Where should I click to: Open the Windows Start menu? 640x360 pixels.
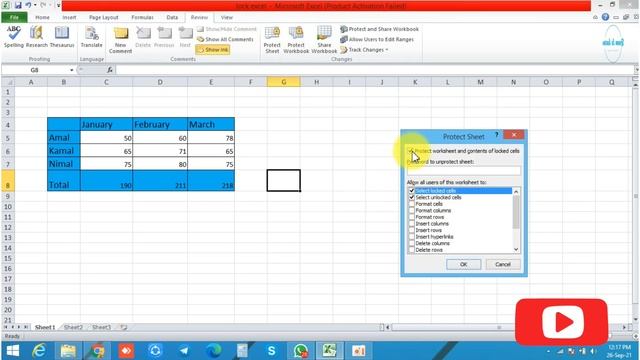pyautogui.click(x=13, y=351)
